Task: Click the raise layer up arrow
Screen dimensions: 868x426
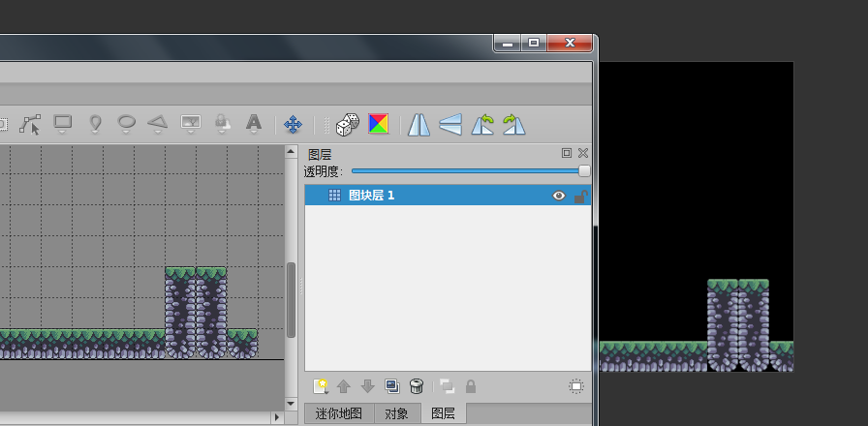Action: (344, 386)
